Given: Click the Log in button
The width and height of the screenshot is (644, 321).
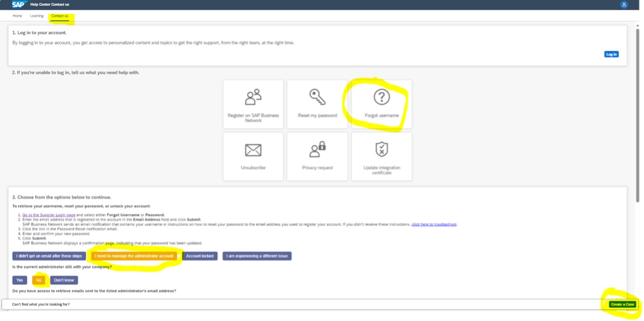Looking at the screenshot, I should (x=611, y=54).
